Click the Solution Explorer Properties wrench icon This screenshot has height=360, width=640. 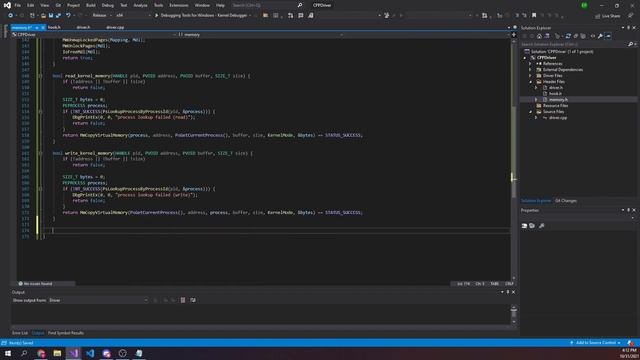[x=600, y=36]
